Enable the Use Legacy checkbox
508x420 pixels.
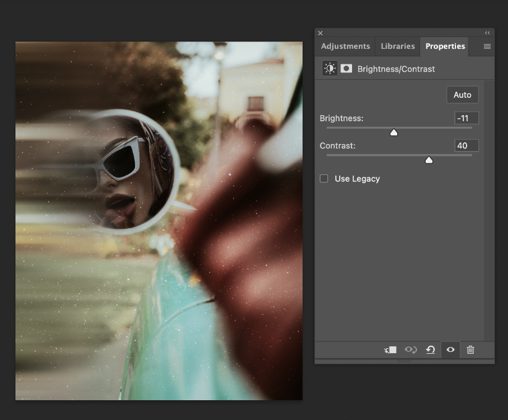pos(324,179)
